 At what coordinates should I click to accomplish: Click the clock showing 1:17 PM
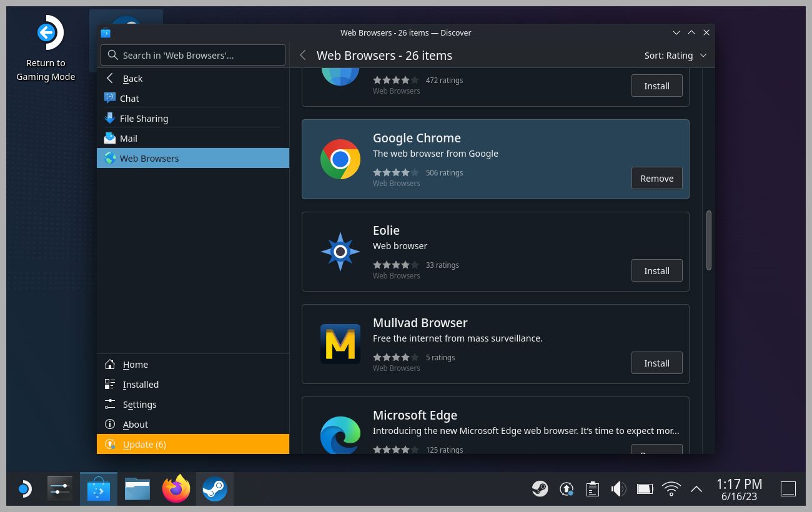[739, 489]
